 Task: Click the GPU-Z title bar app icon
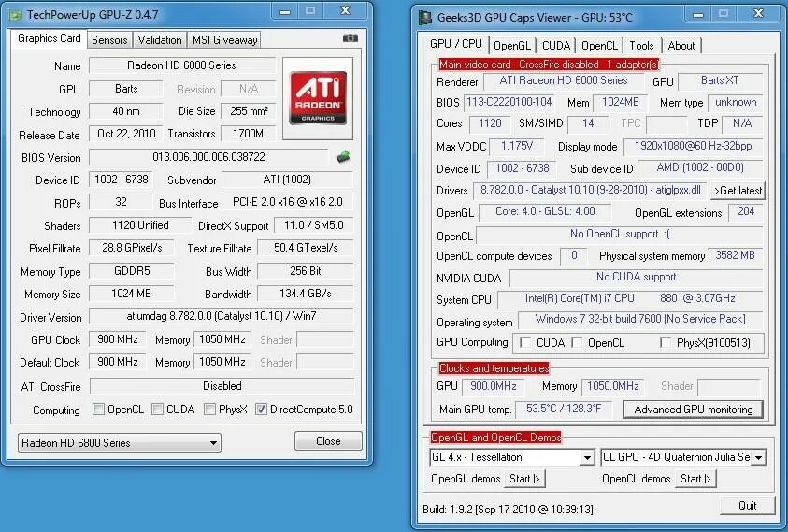pos(16,15)
